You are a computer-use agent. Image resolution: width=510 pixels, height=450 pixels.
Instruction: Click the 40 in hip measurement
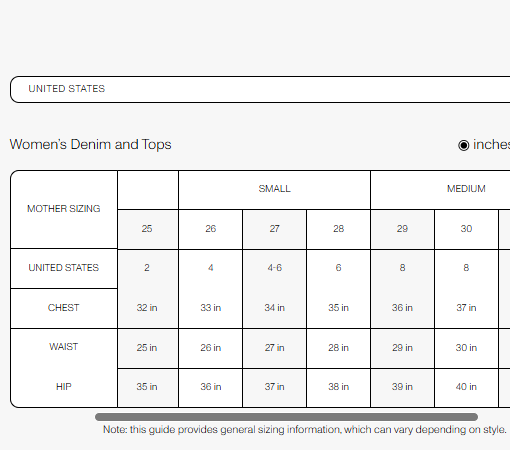(466, 387)
